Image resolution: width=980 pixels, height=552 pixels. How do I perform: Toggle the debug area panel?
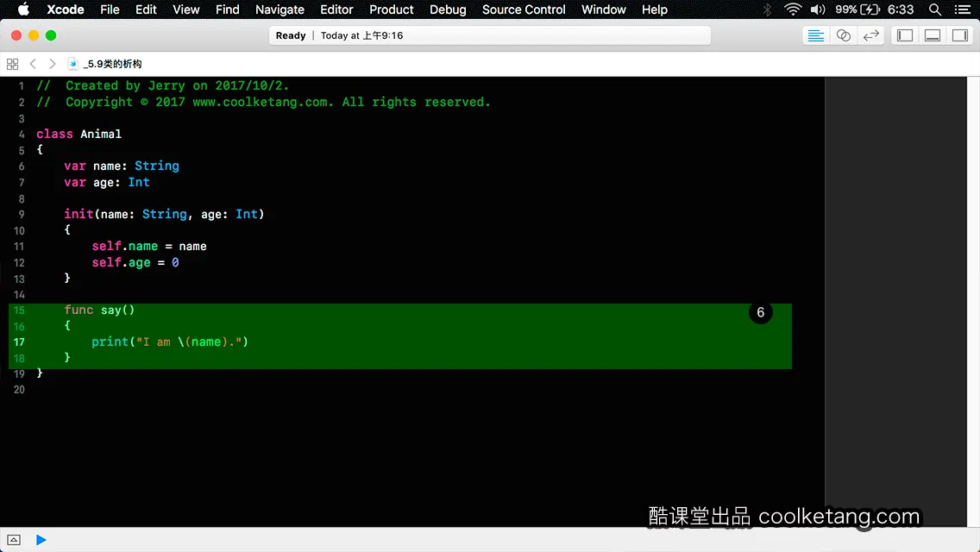click(933, 35)
